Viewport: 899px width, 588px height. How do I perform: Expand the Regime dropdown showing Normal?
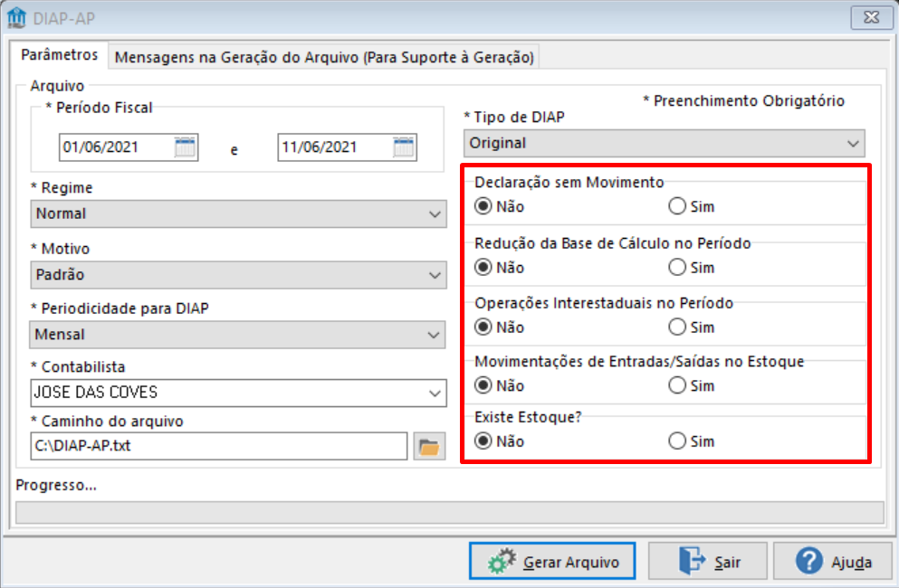coord(238,213)
